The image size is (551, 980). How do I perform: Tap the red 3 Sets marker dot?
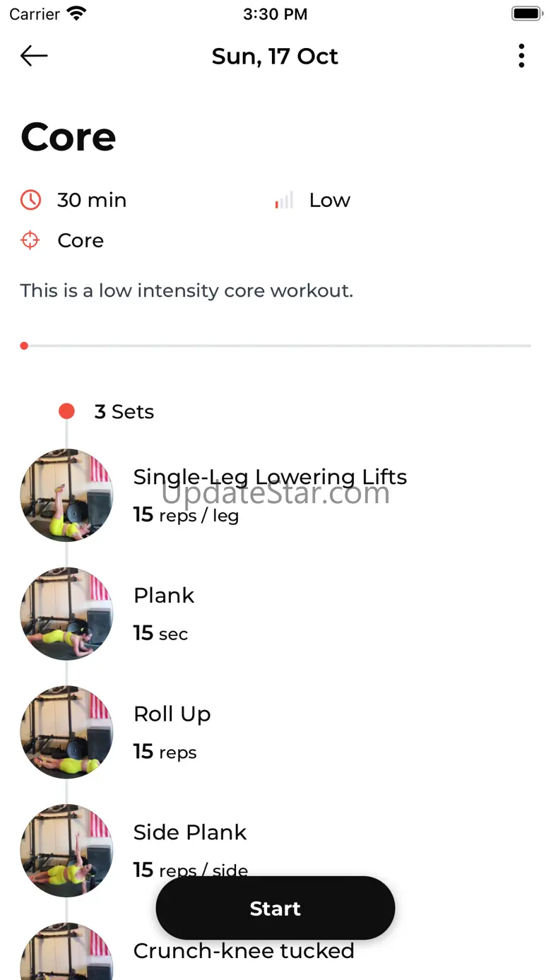pos(66,411)
